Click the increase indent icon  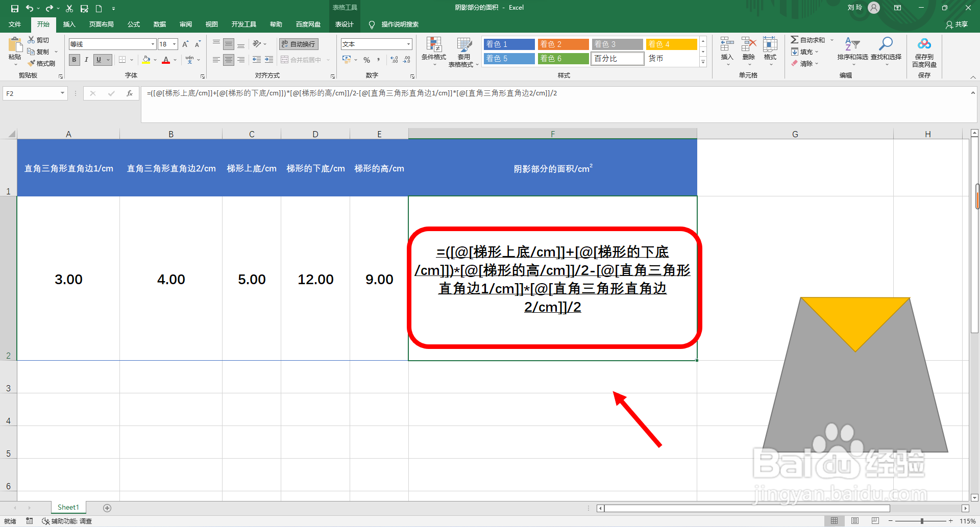coord(269,60)
